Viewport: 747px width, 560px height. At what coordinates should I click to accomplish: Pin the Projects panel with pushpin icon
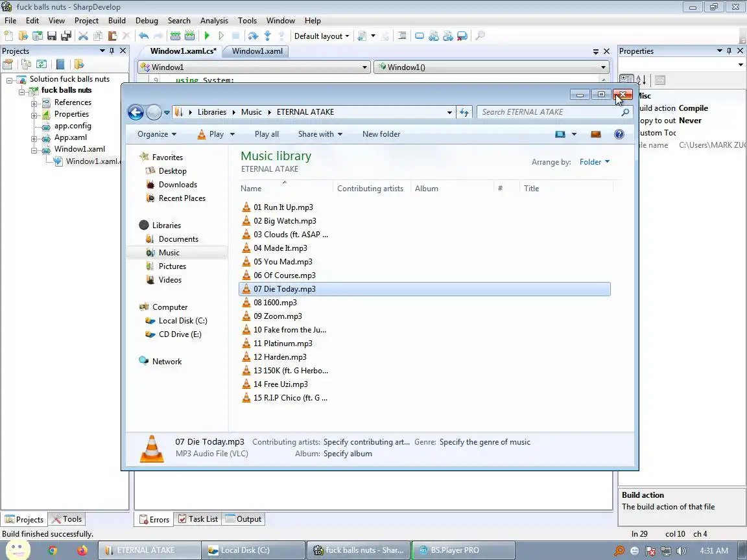click(x=112, y=51)
